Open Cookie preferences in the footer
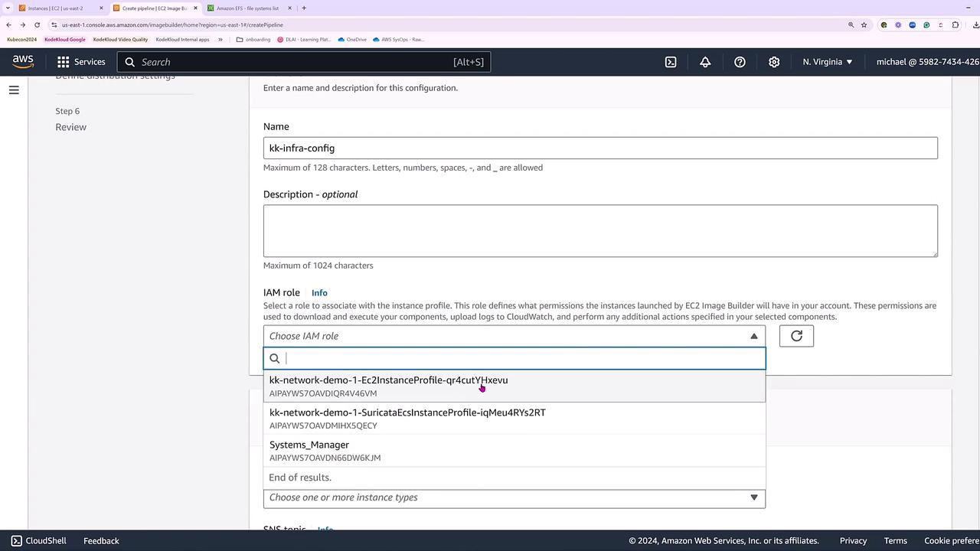 tap(952, 541)
